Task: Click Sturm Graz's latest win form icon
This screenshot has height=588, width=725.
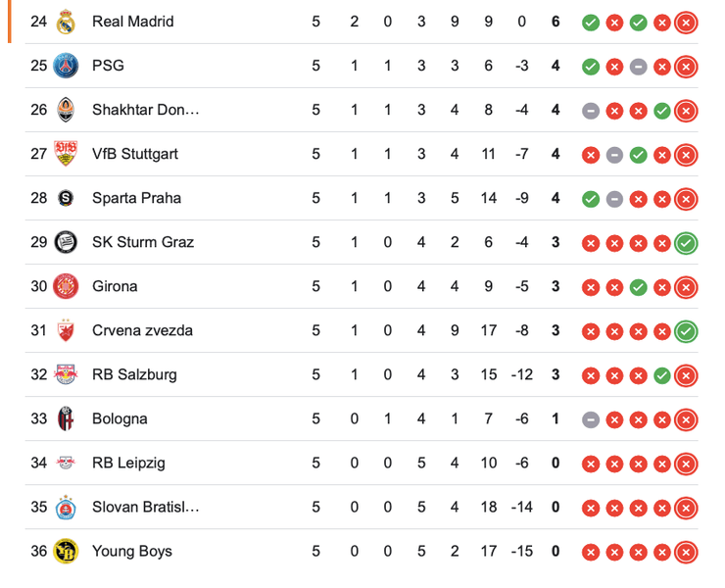Action: coord(686,242)
